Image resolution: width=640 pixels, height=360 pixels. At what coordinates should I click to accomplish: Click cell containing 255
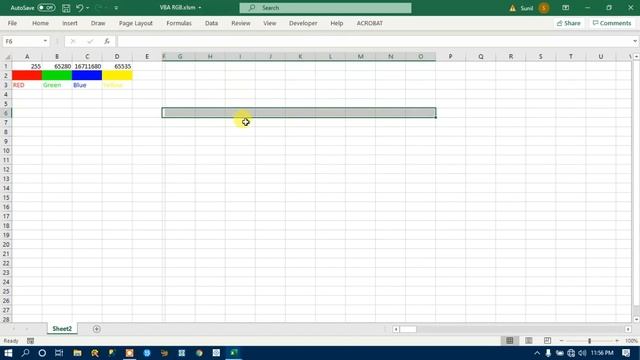coord(27,66)
